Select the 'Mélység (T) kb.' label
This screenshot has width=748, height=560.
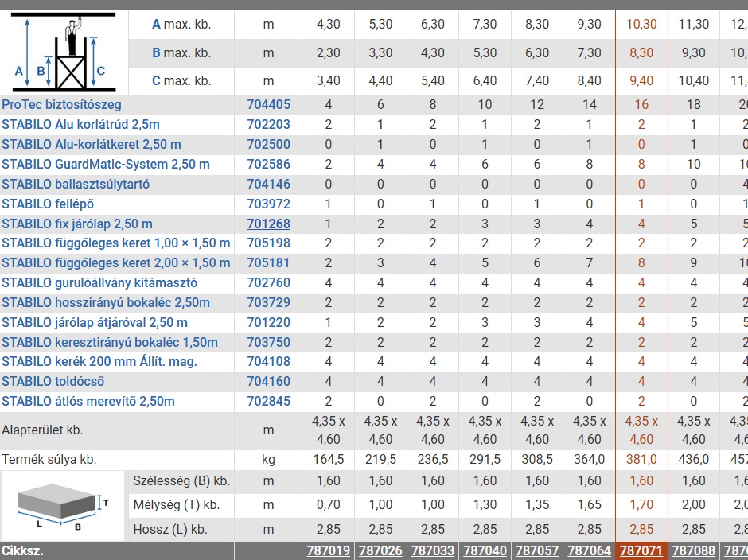point(176,504)
